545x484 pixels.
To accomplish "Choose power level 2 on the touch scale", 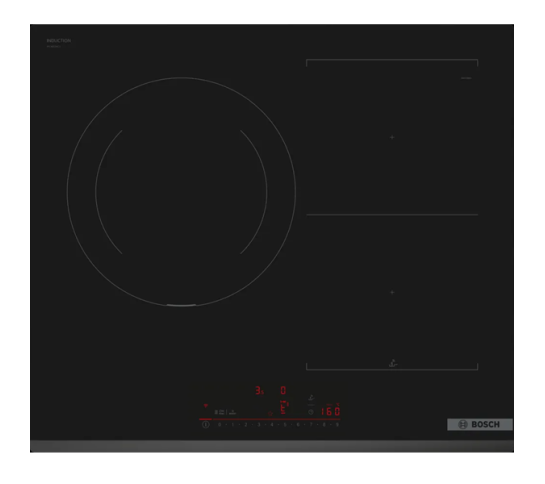I will (x=246, y=425).
